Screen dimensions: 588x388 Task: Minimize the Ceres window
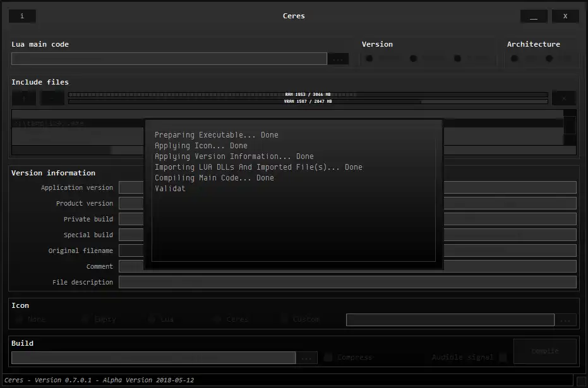[x=534, y=16]
